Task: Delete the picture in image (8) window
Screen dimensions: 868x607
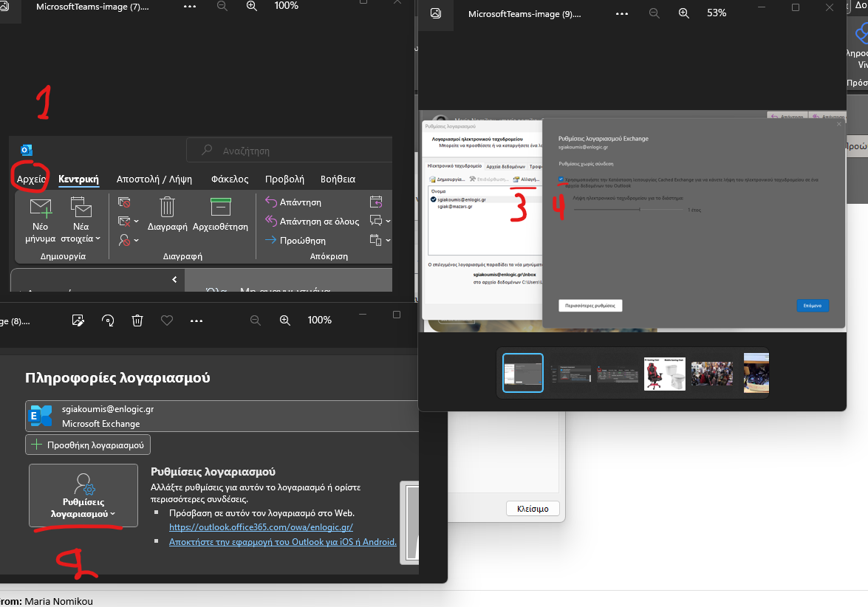Action: point(137,320)
